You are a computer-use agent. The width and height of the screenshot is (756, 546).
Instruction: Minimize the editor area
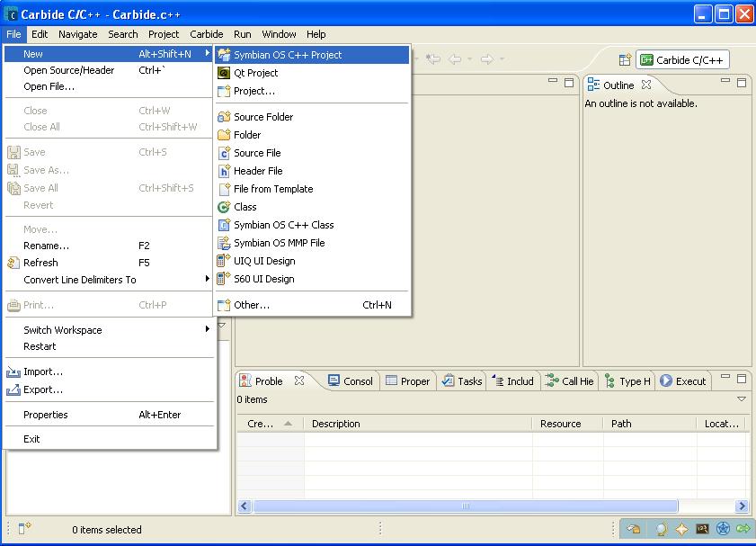click(x=553, y=82)
